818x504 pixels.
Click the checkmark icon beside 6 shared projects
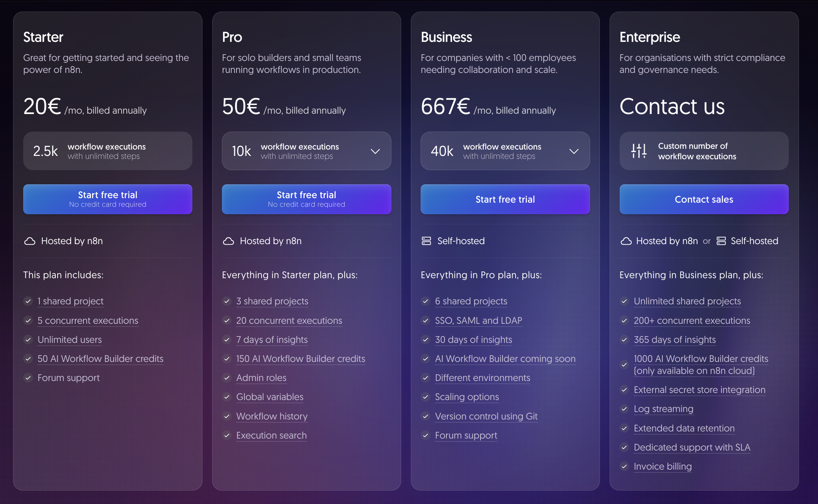[x=426, y=301]
